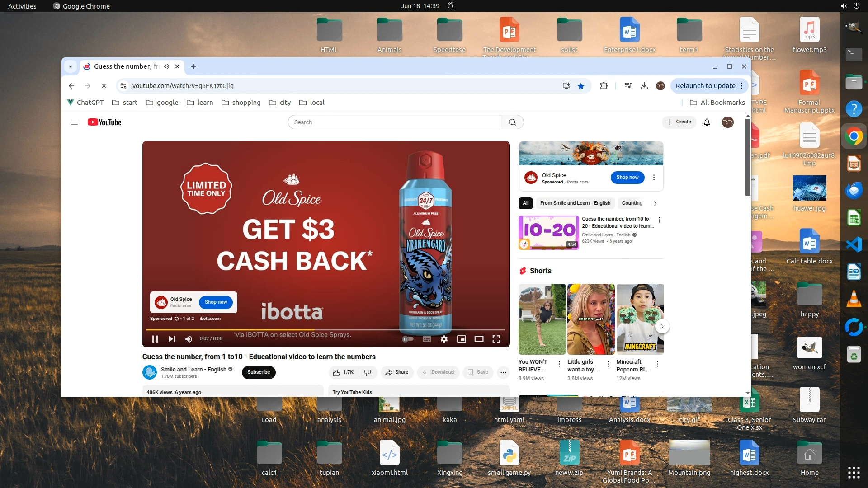The height and width of the screenshot is (488, 868).
Task: Expand the tab search dropdown arrow
Action: click(x=71, y=66)
